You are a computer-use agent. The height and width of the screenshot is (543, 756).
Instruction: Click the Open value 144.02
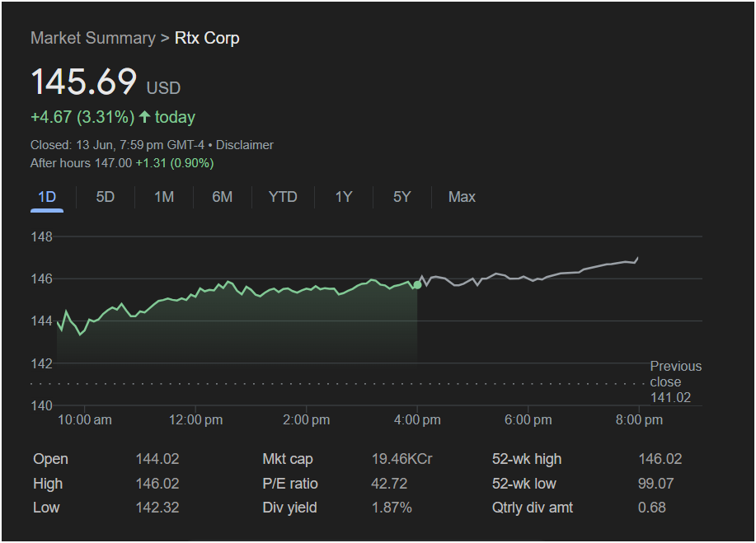157,459
